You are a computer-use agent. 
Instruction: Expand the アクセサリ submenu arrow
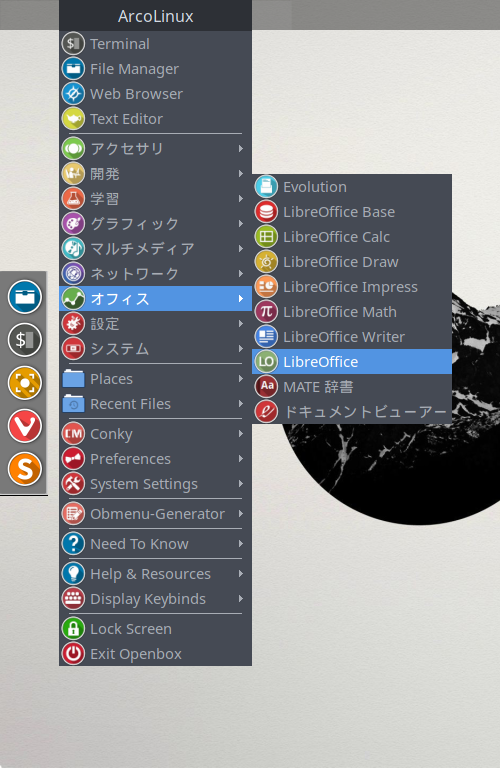click(240, 148)
